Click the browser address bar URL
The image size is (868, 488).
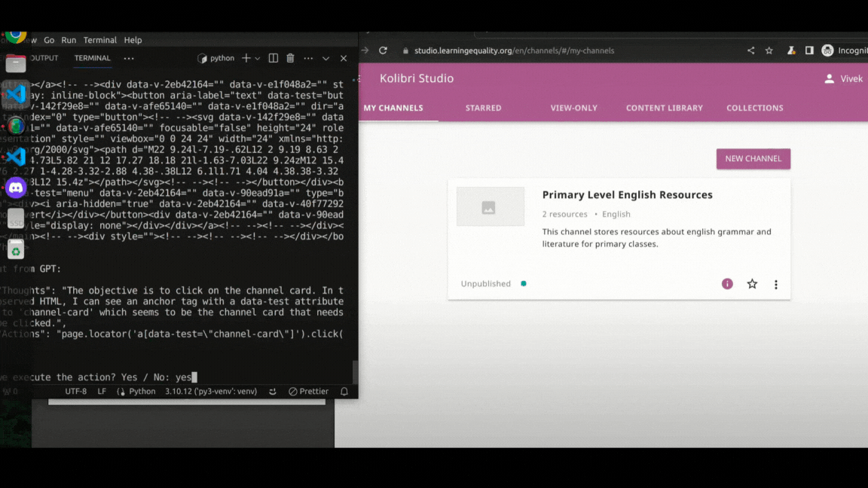point(514,50)
